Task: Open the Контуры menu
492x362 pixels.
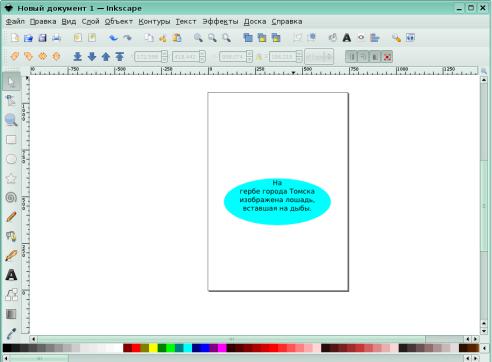Action: [154, 22]
